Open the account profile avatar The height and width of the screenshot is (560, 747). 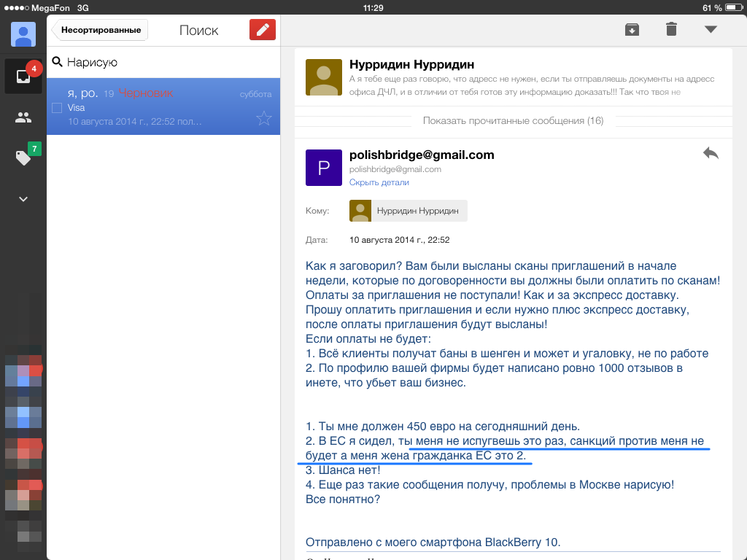pyautogui.click(x=23, y=34)
